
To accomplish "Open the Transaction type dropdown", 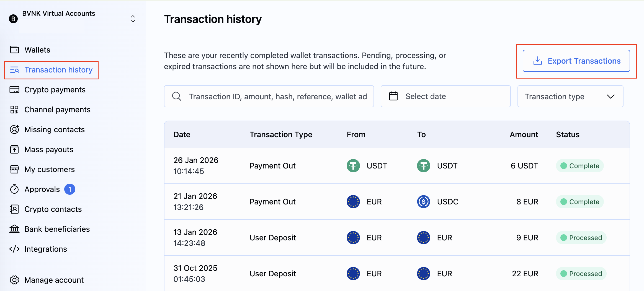I will coord(570,96).
